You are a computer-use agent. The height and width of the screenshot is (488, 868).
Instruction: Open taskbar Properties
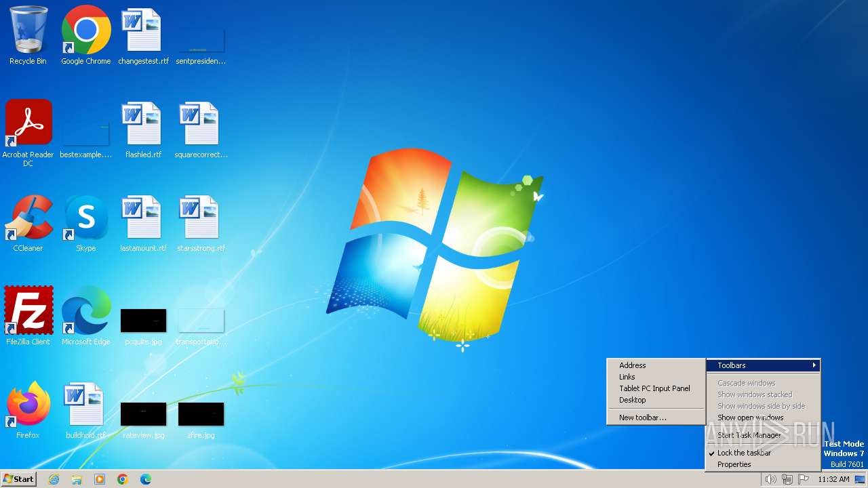[x=764, y=464]
